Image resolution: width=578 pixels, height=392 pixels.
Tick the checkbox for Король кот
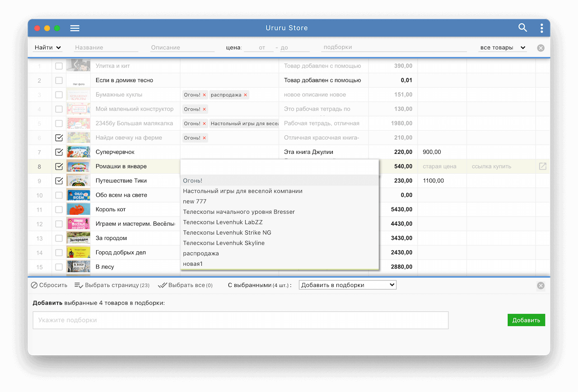tap(59, 209)
